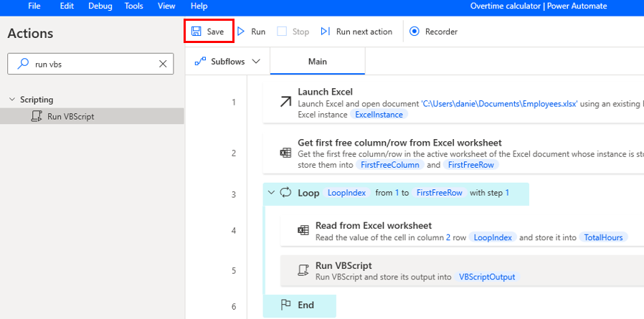The width and height of the screenshot is (644, 319).
Task: Click the actions search field with 'run vbs'
Action: pyautogui.click(x=90, y=64)
